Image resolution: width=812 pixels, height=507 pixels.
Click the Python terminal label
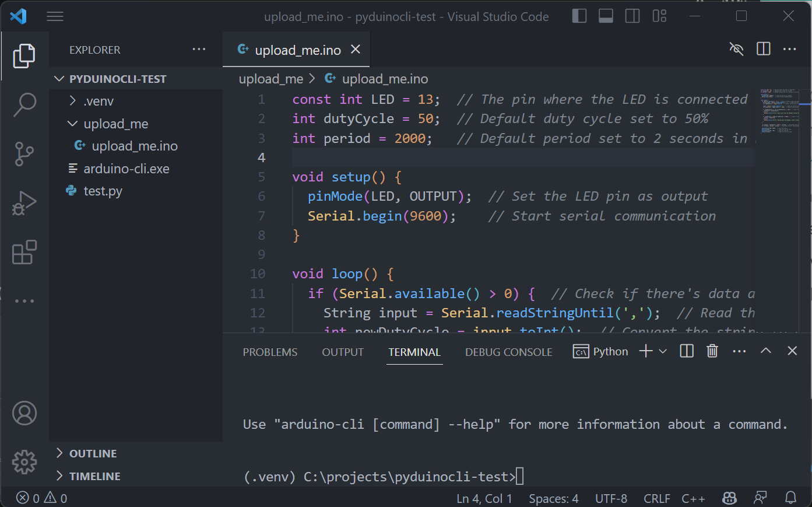tap(601, 351)
